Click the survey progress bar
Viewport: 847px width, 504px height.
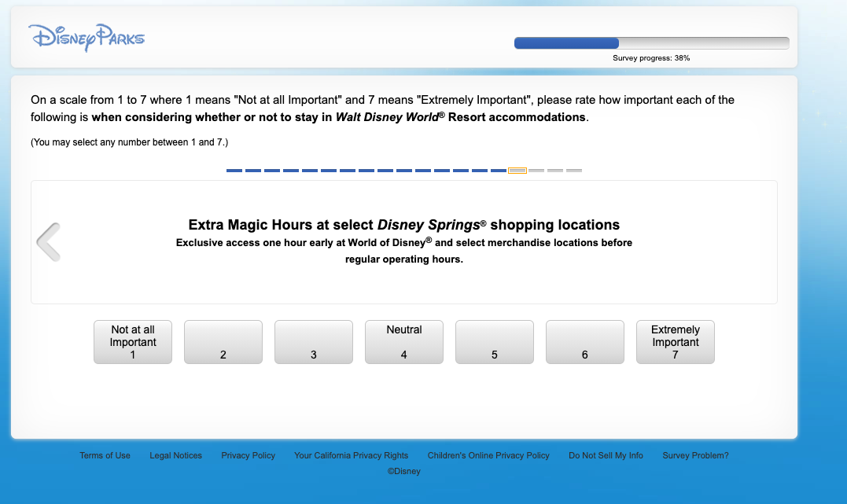pyautogui.click(x=651, y=42)
